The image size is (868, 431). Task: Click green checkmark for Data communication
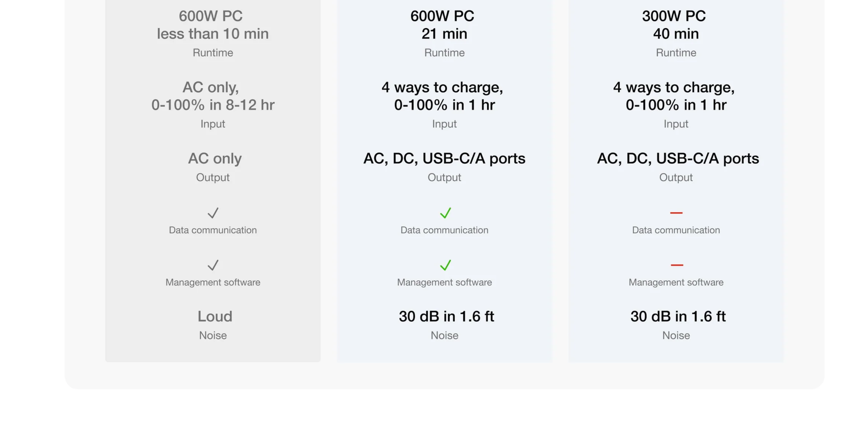point(445,213)
